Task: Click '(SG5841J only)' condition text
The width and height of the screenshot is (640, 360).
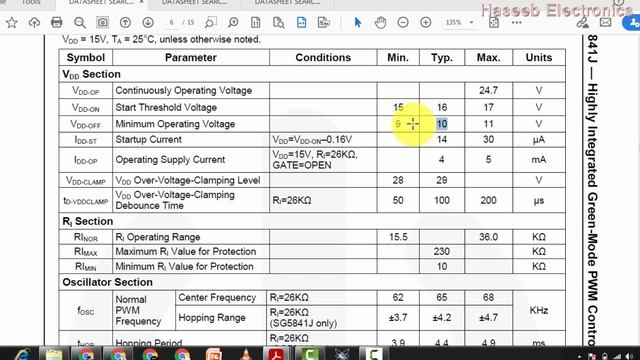Action: point(303,323)
